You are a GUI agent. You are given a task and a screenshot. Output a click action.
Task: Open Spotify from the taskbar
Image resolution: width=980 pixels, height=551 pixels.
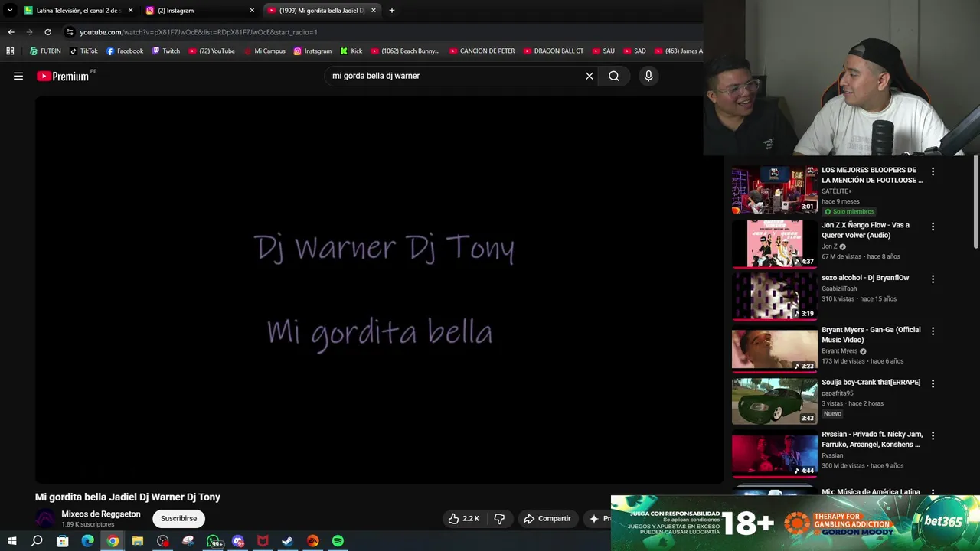[338, 541]
